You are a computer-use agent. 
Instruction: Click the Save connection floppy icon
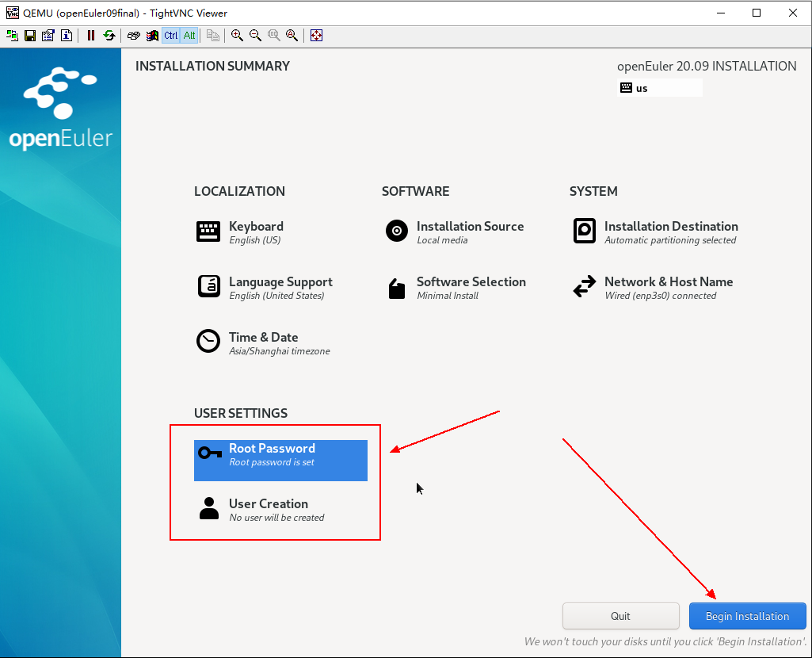coord(30,36)
